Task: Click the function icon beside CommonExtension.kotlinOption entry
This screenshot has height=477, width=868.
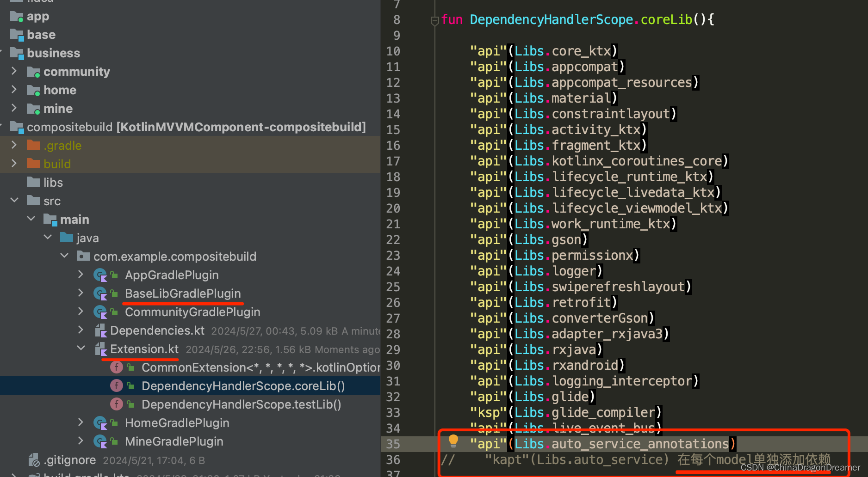Action: (x=116, y=367)
